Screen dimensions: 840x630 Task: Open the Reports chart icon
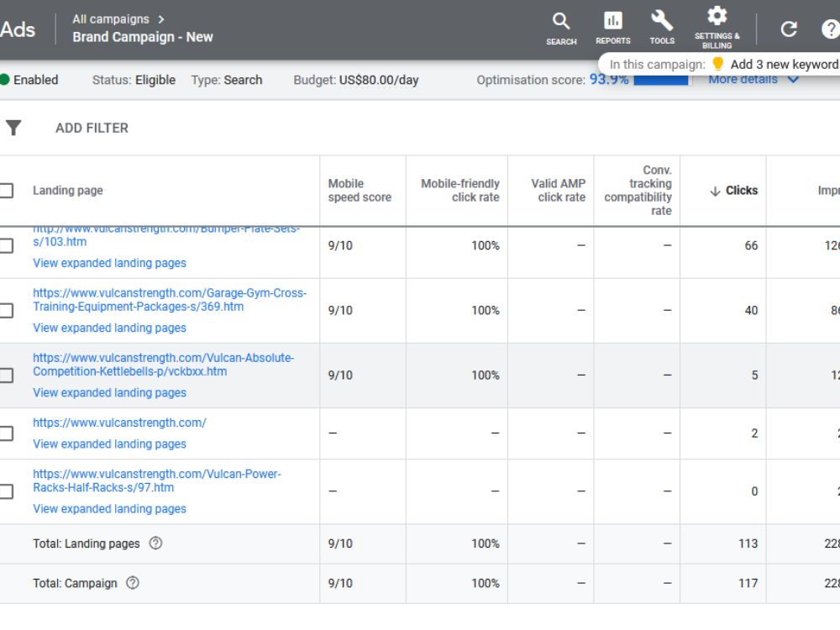pyautogui.click(x=613, y=20)
